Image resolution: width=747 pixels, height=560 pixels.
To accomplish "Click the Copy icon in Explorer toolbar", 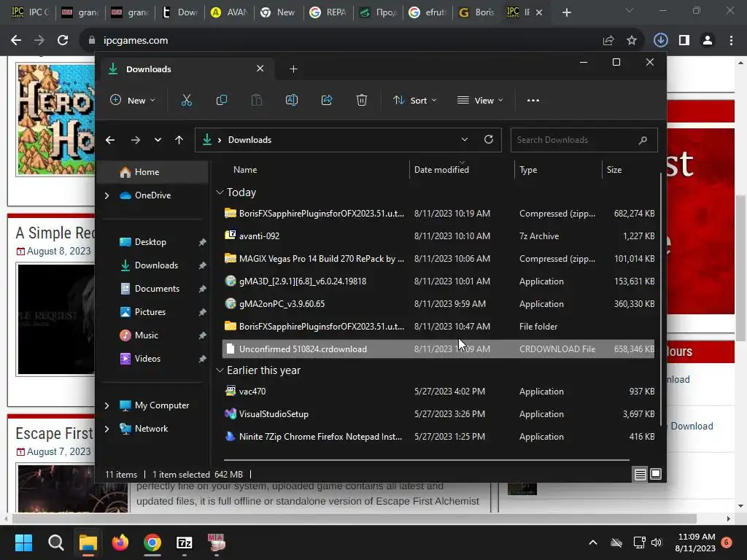I will pyautogui.click(x=222, y=101).
